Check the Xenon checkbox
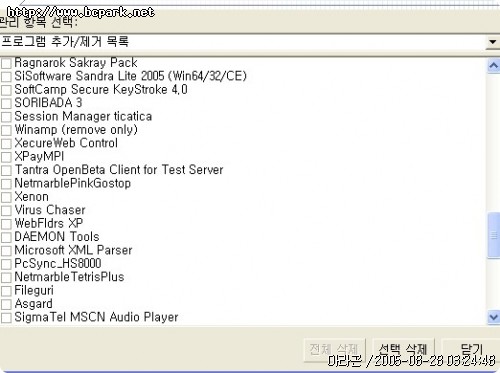 (x=6, y=197)
